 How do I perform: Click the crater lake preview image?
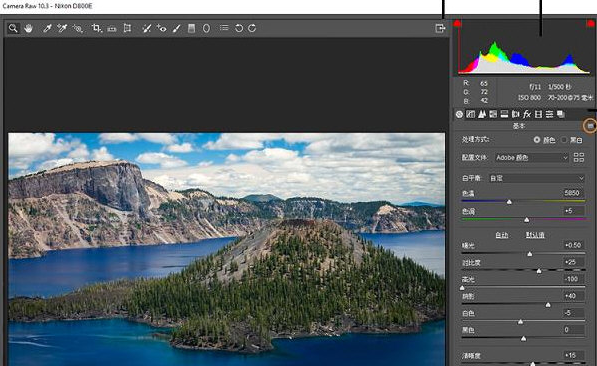tap(227, 249)
